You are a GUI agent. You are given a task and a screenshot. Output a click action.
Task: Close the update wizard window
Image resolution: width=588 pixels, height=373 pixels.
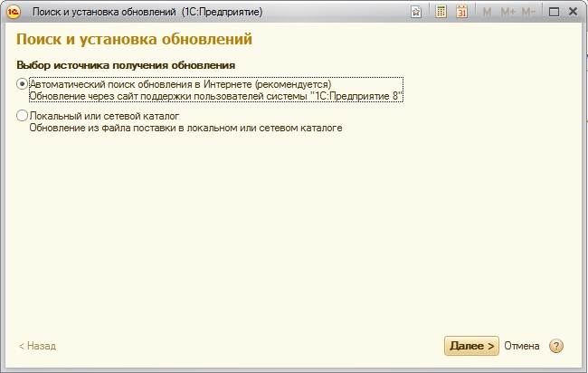click(574, 13)
